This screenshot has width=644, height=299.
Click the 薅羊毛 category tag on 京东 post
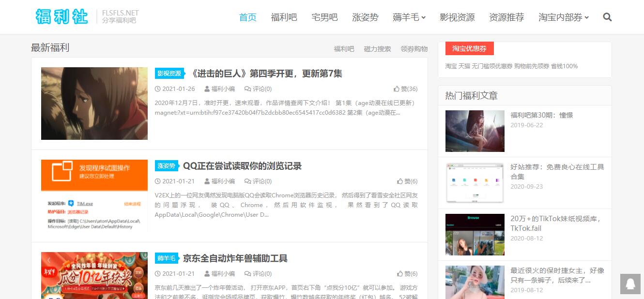coord(166,258)
